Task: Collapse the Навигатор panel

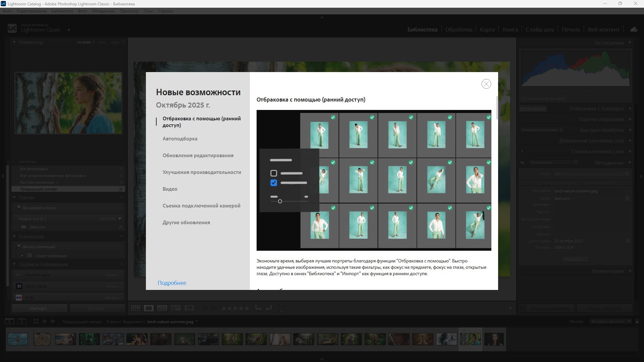Action: point(14,42)
